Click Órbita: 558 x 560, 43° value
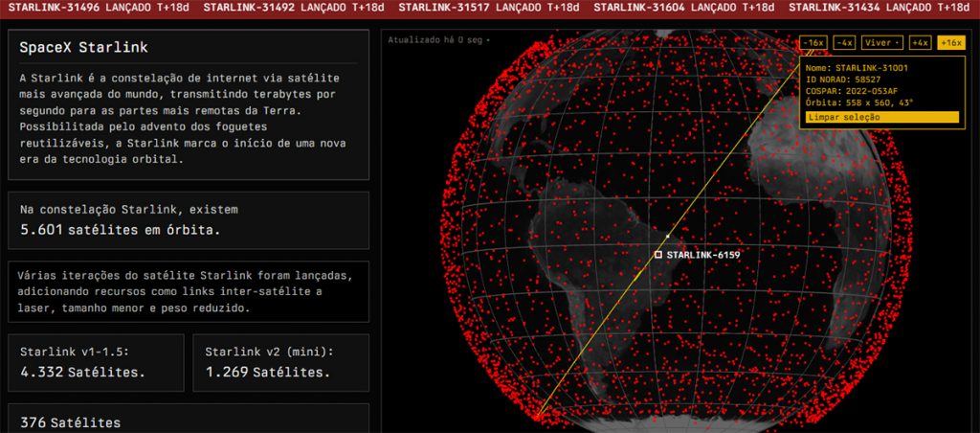Screen dimensions: 980x433 coord(859,103)
